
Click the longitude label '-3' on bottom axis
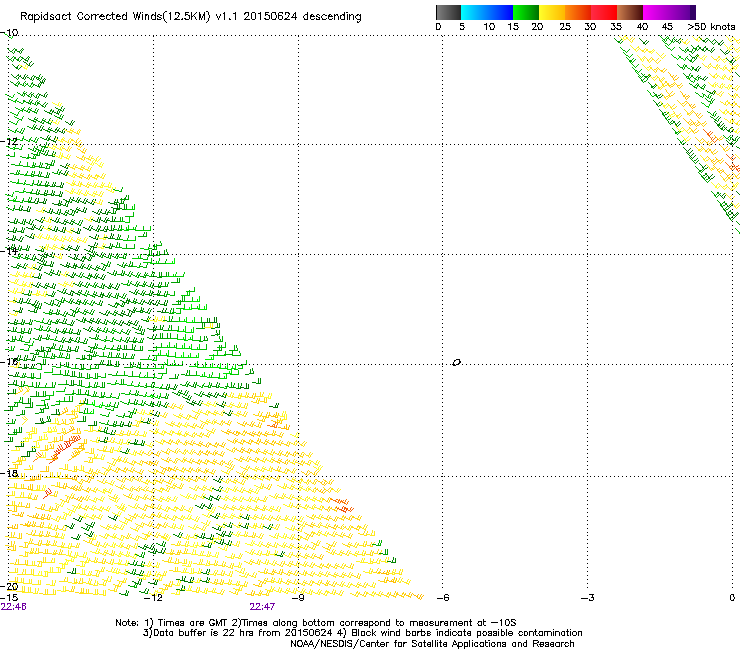(x=587, y=598)
